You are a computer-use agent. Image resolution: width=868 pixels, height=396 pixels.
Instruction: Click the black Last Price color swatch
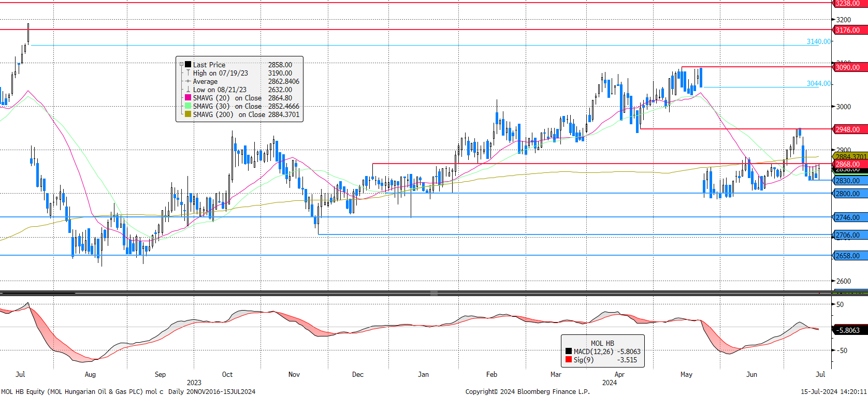tap(188, 65)
